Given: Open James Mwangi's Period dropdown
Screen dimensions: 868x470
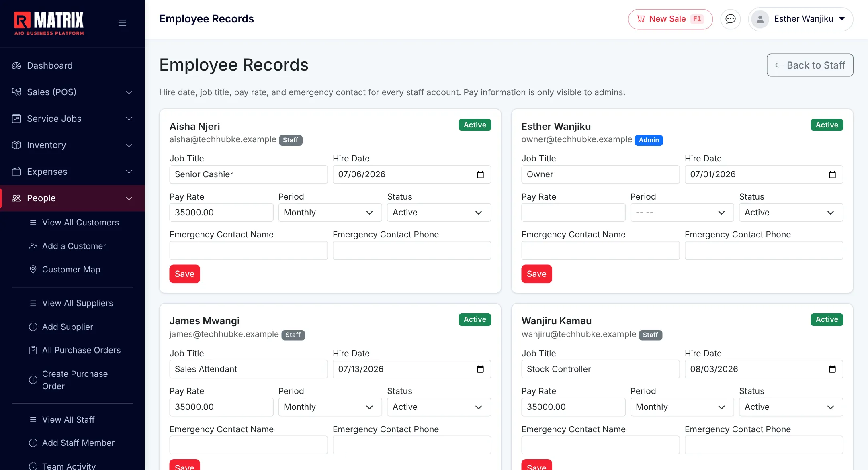Looking at the screenshot, I should [x=330, y=407].
